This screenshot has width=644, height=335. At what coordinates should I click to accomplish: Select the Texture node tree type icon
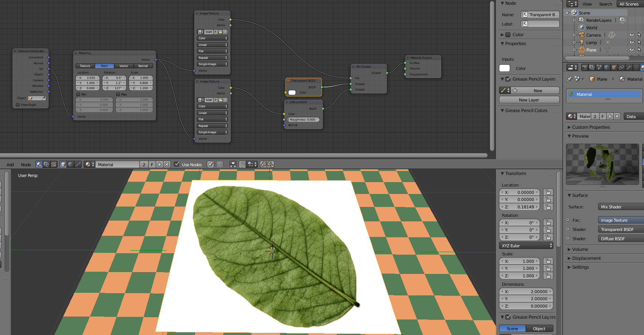[54, 164]
